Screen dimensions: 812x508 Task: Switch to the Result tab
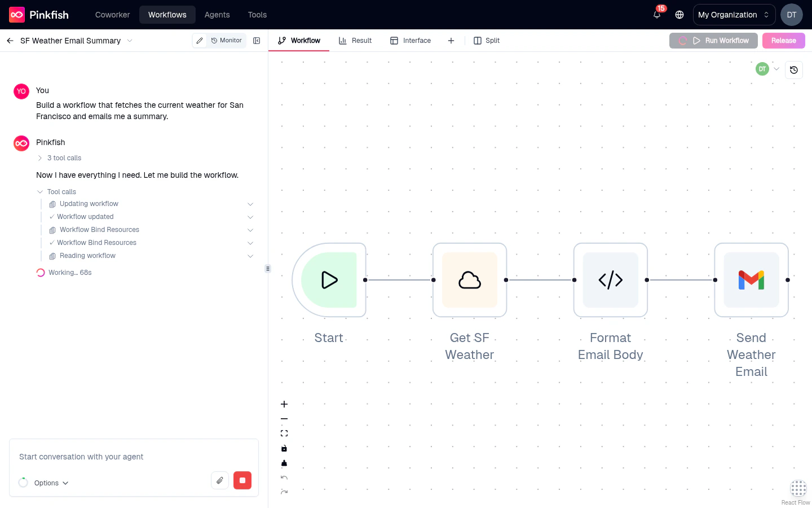tap(355, 40)
